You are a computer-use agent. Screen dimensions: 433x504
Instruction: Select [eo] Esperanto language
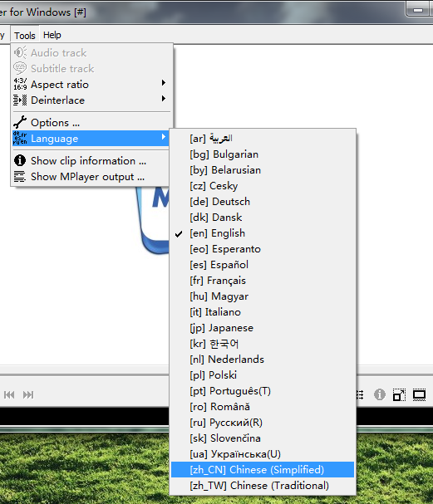[x=263, y=249]
